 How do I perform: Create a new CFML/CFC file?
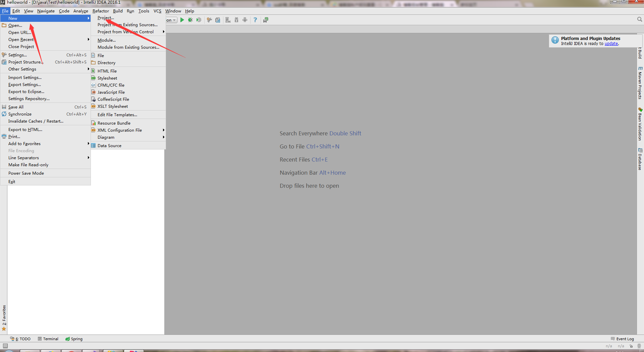(128, 85)
